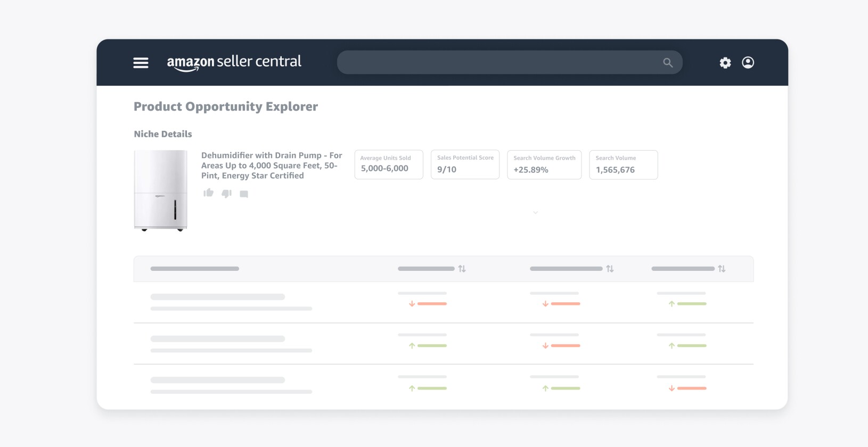Open the Product Opportunity Explorer heading
Screen dimensions: 868x447
pos(226,106)
